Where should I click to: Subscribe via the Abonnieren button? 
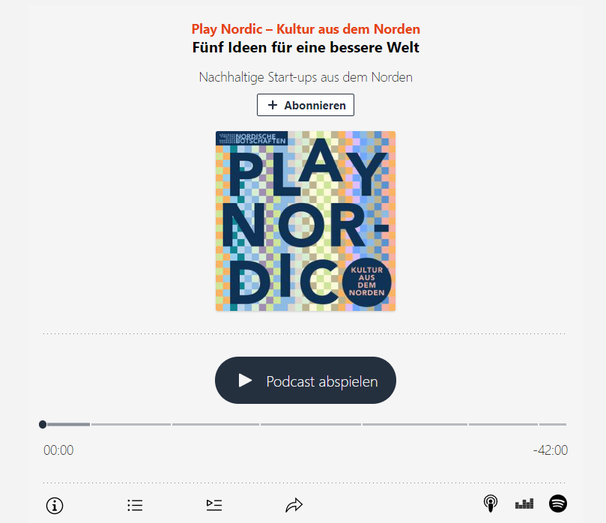coord(306,105)
